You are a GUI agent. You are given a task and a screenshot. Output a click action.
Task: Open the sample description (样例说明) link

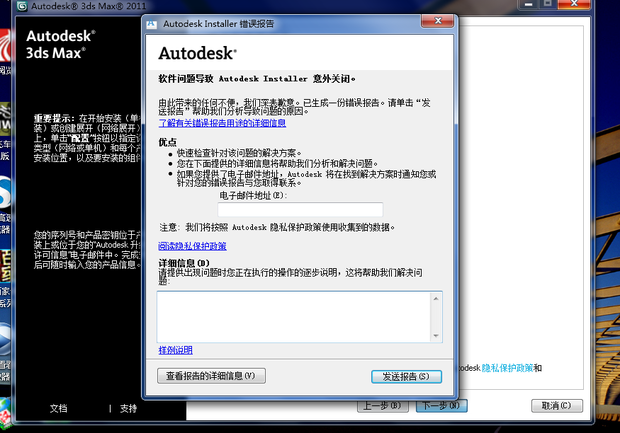(x=176, y=350)
